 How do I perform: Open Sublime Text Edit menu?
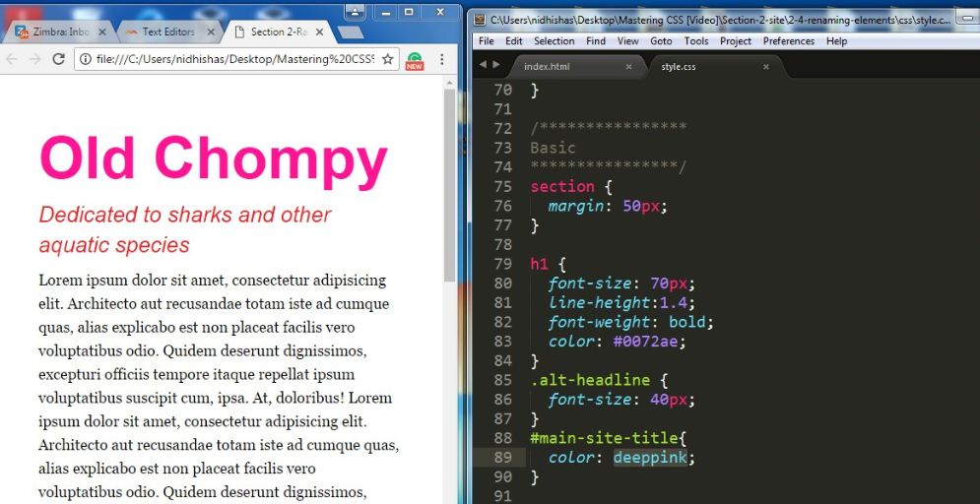pos(514,41)
